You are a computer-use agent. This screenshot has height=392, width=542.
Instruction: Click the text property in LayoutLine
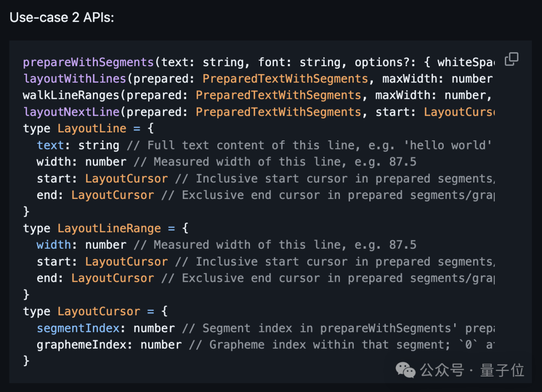[50, 145]
